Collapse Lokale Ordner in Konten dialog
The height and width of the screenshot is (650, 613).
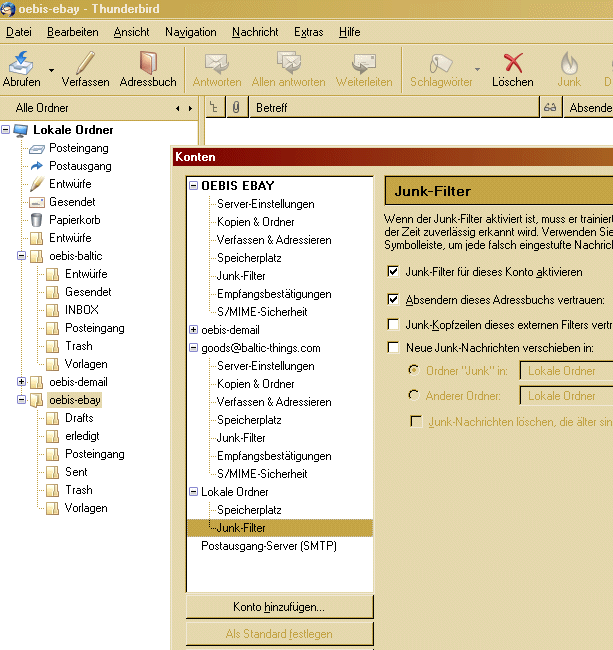(193, 492)
